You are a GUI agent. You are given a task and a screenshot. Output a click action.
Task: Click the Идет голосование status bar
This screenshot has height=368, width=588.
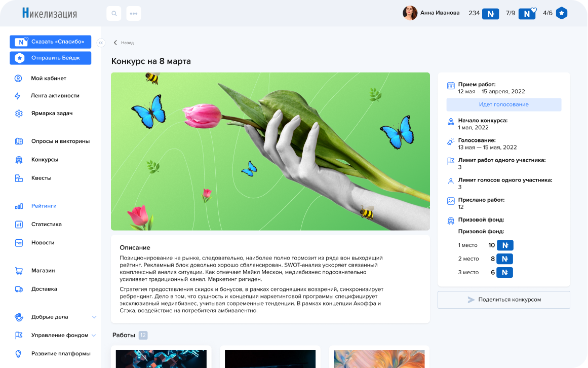click(503, 104)
